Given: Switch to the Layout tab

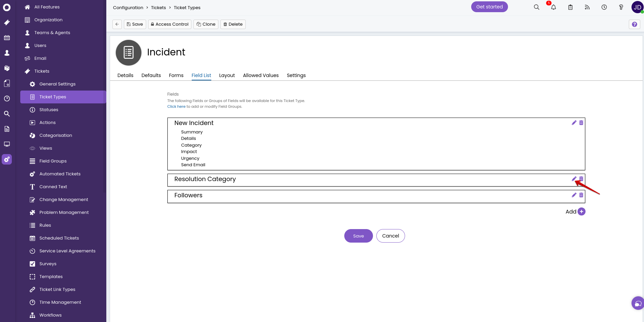Looking at the screenshot, I should click(x=227, y=75).
